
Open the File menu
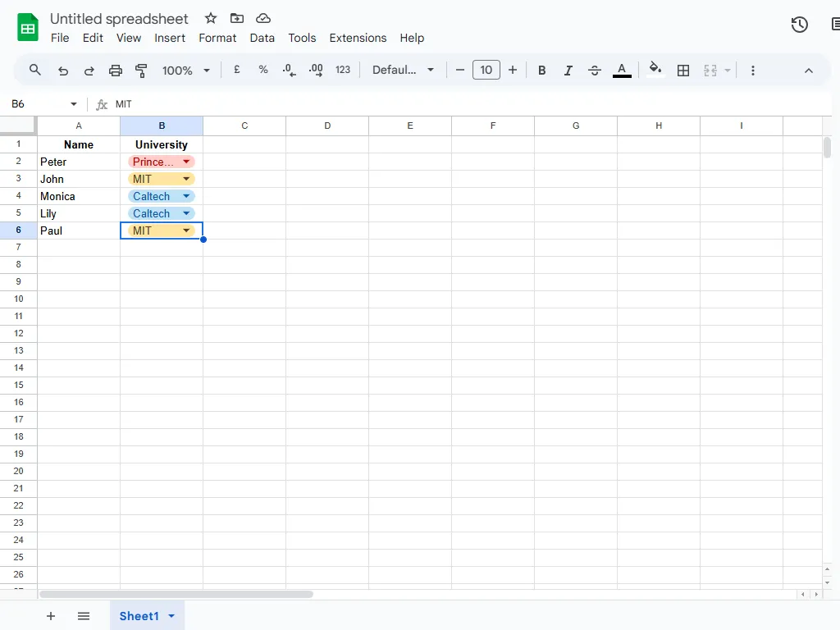[x=60, y=38]
